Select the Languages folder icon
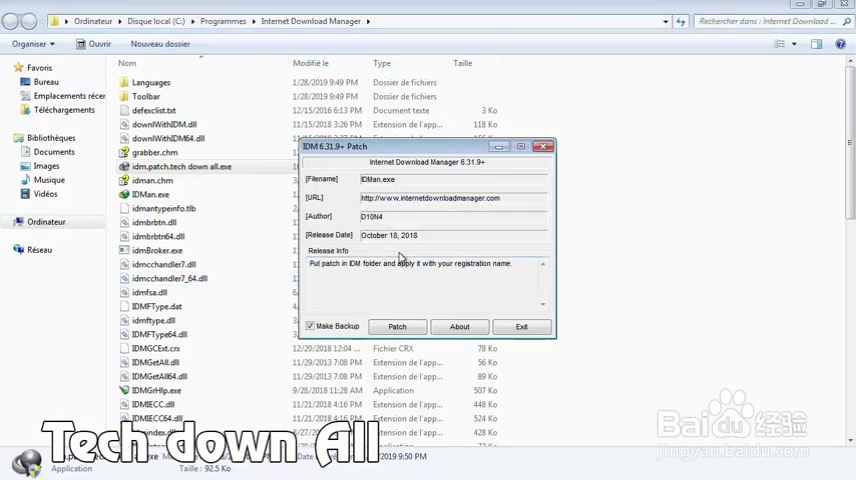The width and height of the screenshot is (856, 480). click(x=124, y=82)
